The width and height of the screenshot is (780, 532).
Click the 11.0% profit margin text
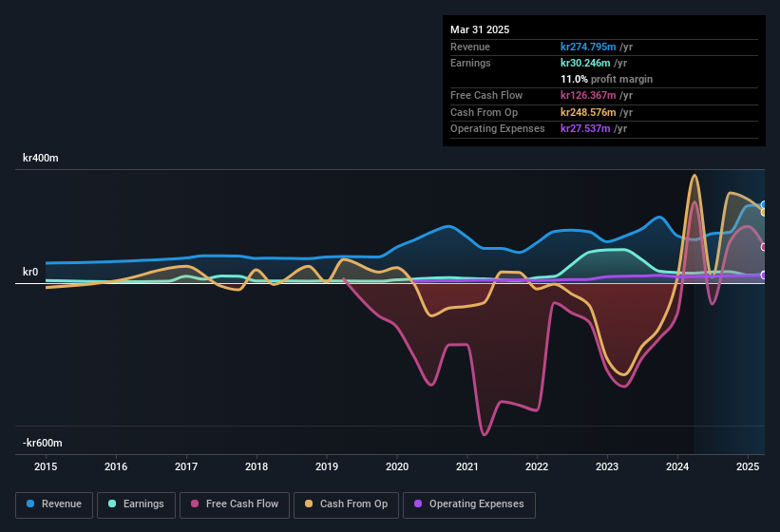[606, 79]
